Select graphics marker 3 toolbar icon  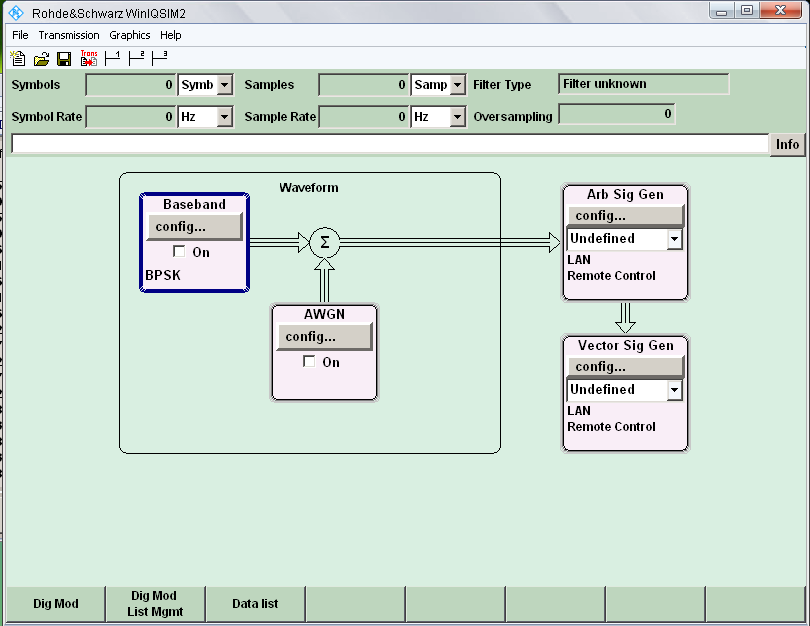(160, 58)
